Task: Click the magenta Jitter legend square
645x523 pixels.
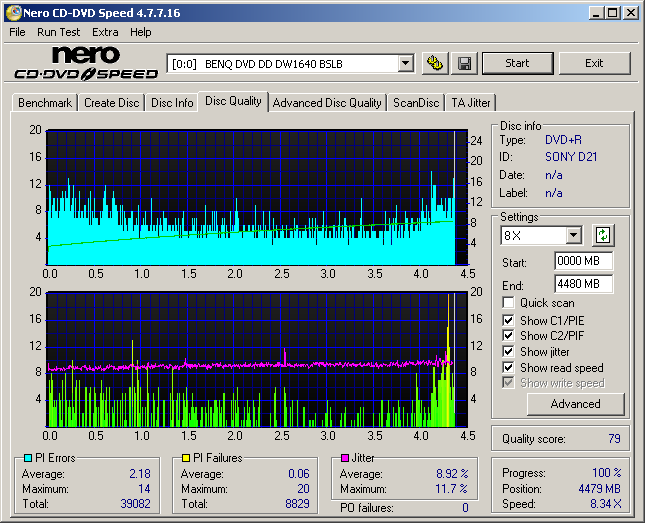Action: (345, 458)
